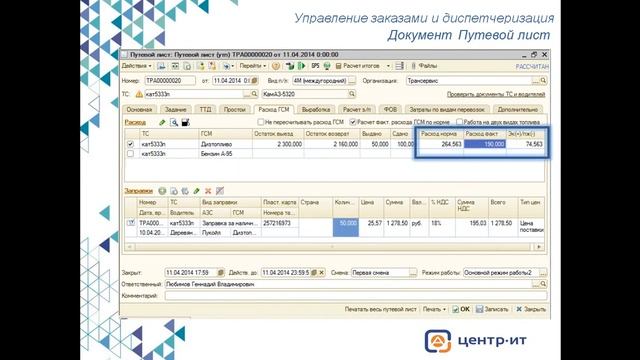640x360 pixels.
Task: Switch to the ФОВ tab
Action: point(390,109)
